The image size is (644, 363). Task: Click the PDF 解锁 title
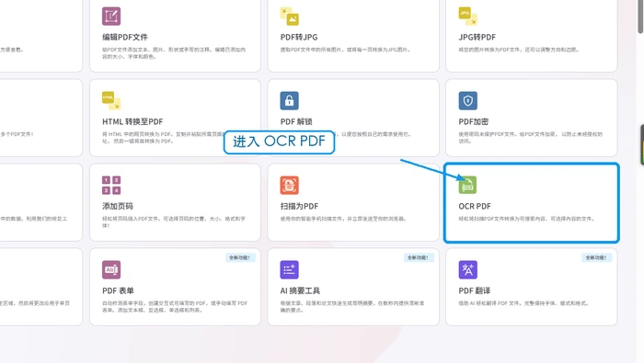pos(296,121)
